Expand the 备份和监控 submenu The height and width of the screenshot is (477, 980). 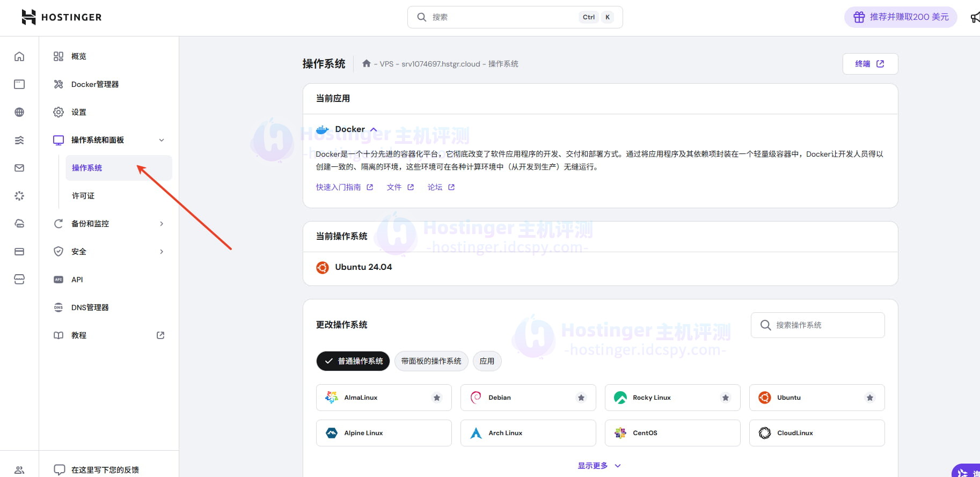162,224
